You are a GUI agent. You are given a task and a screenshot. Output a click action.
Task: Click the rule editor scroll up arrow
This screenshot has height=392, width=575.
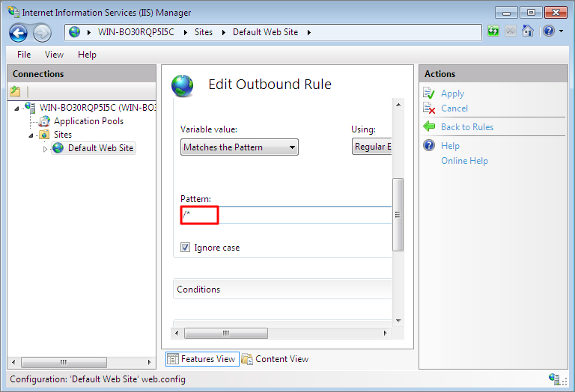(x=398, y=105)
